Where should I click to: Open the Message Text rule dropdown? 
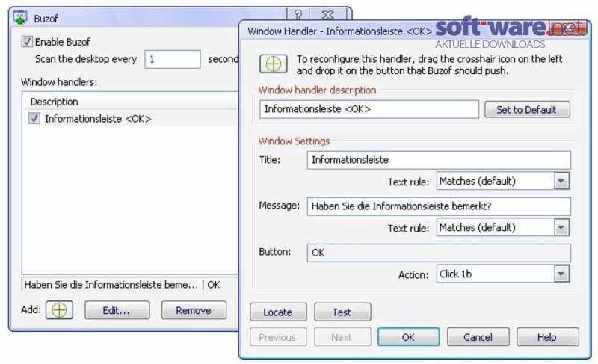[561, 227]
